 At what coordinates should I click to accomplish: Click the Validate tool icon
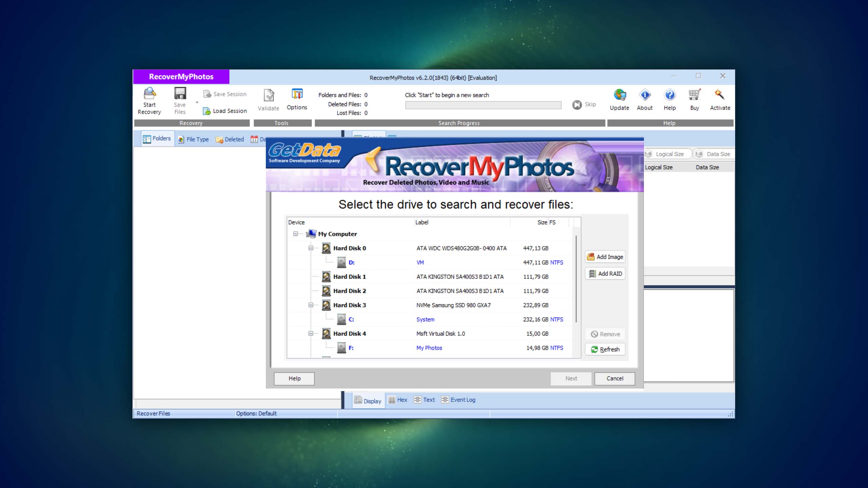pyautogui.click(x=269, y=95)
